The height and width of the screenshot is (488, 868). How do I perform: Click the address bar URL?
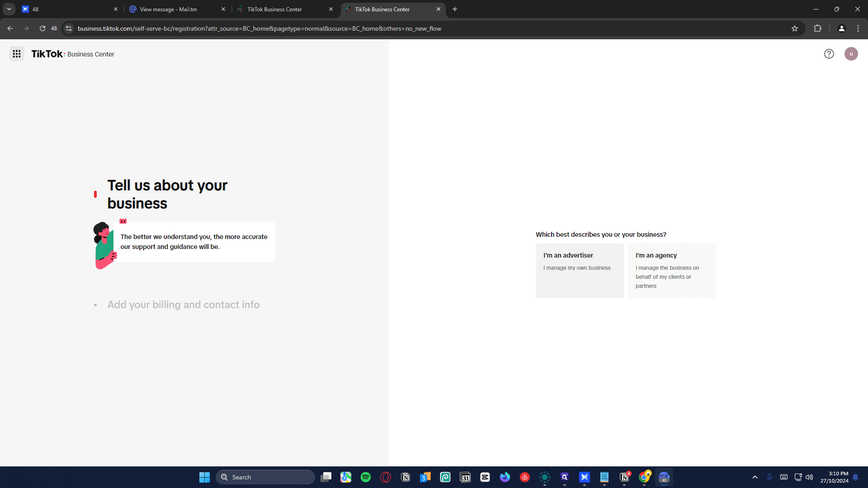coord(259,28)
